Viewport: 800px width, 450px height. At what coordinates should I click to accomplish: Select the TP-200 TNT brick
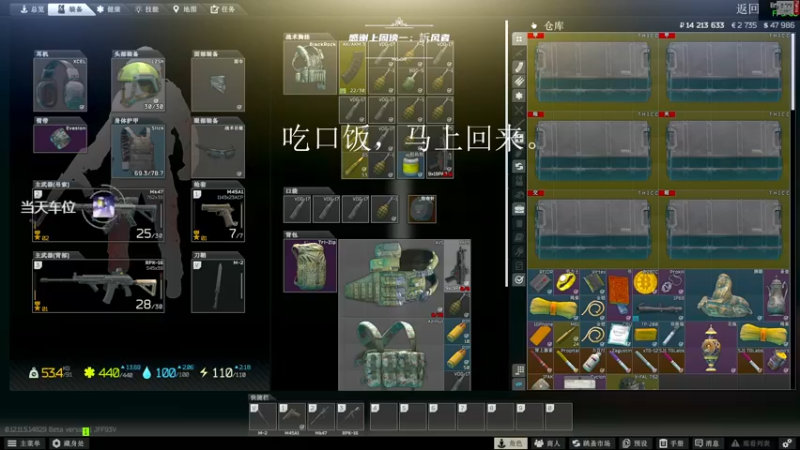pyautogui.click(x=645, y=335)
